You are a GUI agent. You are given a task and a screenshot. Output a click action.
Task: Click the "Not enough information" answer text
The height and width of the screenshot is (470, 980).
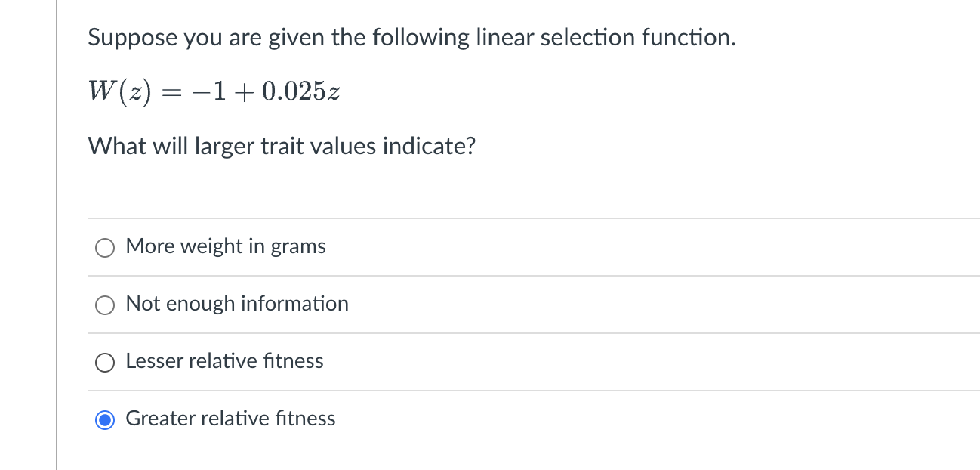click(237, 303)
